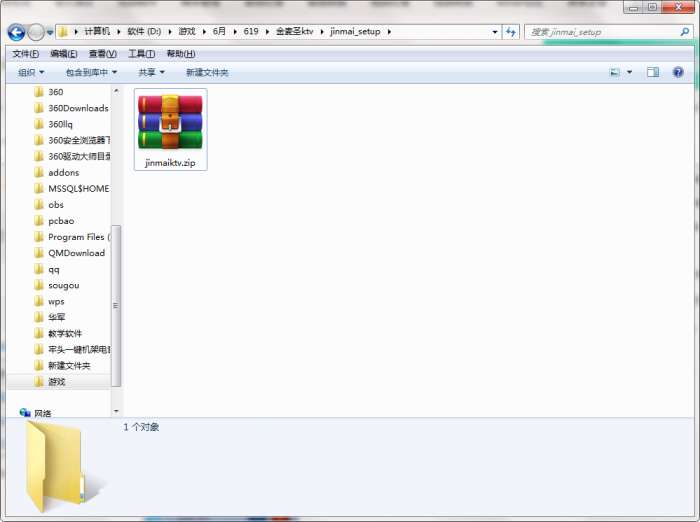The image size is (700, 522).
Task: Select the 360安全浏览器 folder in tree
Action: [79, 140]
